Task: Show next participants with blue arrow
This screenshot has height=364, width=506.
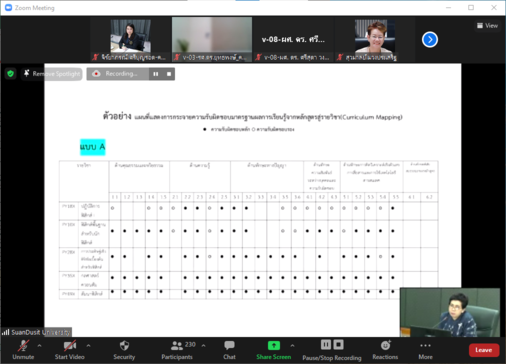Action: tap(430, 40)
